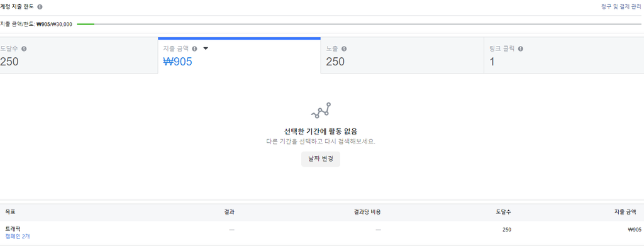Select the 도달수 metric tab
The width and height of the screenshot is (644, 246).
(79, 55)
